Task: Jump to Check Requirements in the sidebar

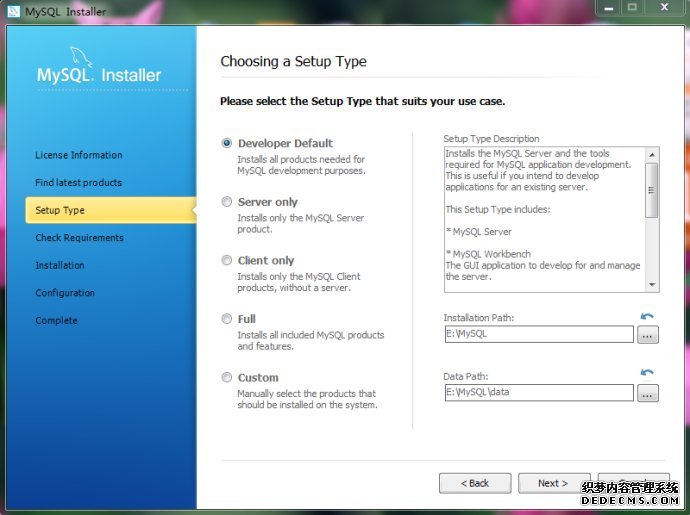Action: click(79, 238)
